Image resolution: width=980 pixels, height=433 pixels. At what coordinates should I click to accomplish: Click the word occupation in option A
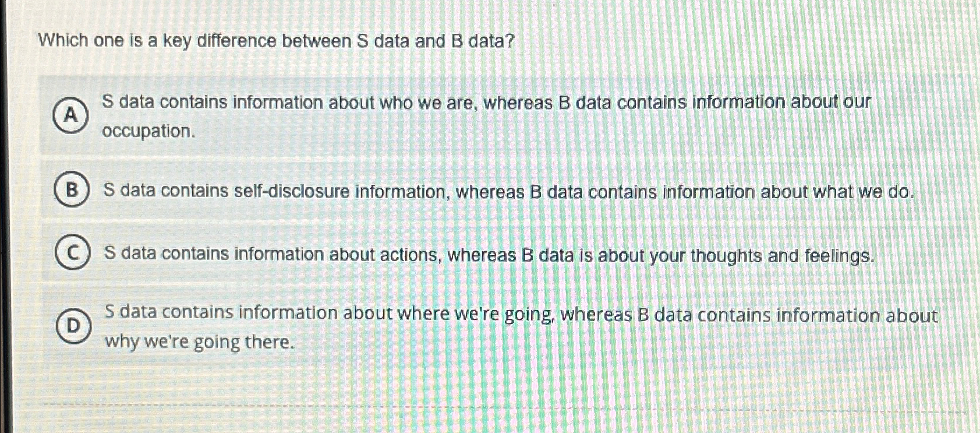[147, 130]
